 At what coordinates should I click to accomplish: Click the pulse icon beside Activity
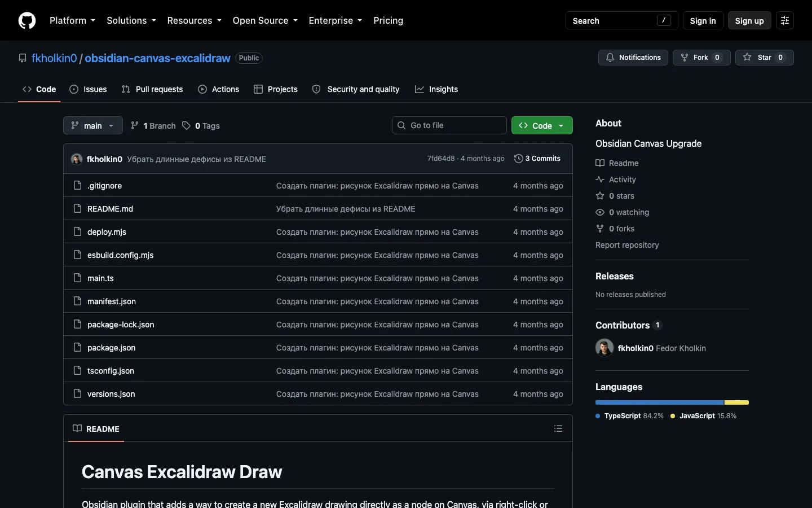600,179
